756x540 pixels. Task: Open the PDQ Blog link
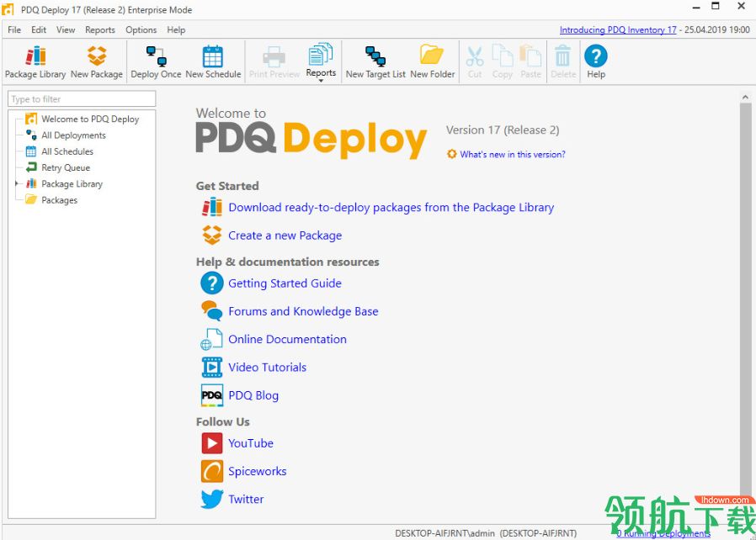(253, 395)
